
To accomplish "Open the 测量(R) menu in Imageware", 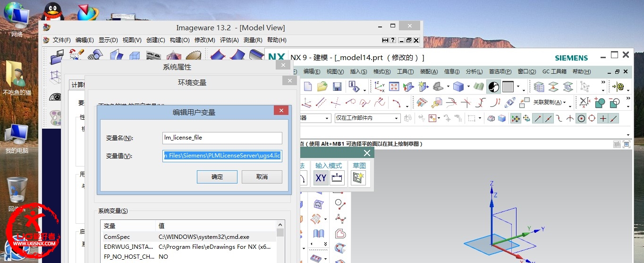I will [253, 40].
